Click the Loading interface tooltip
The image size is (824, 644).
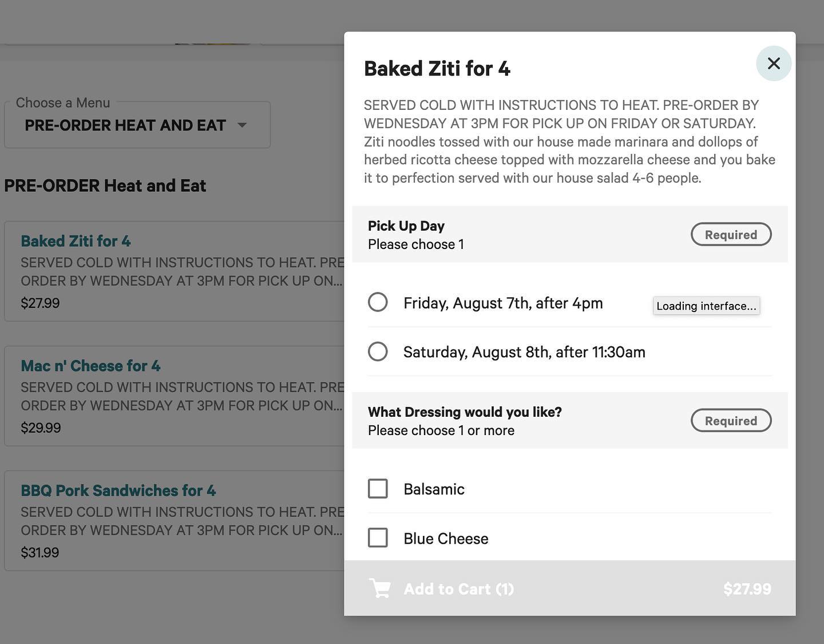[706, 306]
